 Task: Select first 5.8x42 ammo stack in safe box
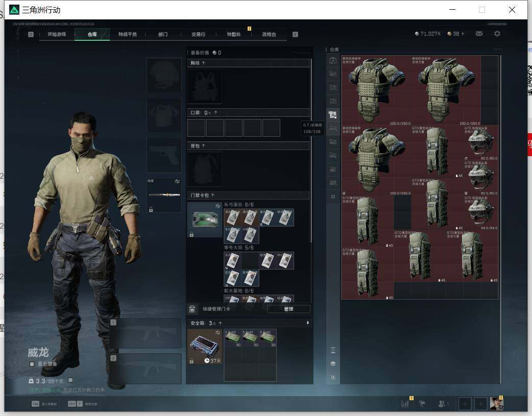coord(233,337)
